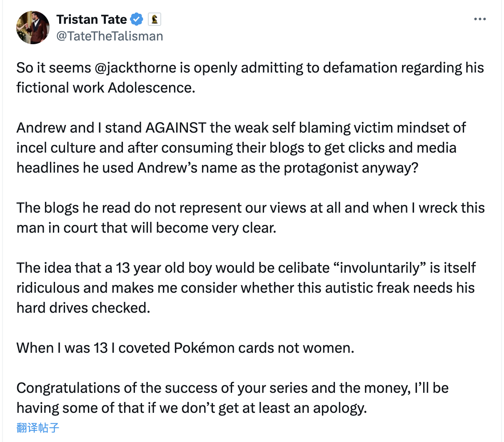Click the line starting 'headlines he used Andrew's name'
This screenshot has width=504, height=442.
[217, 168]
